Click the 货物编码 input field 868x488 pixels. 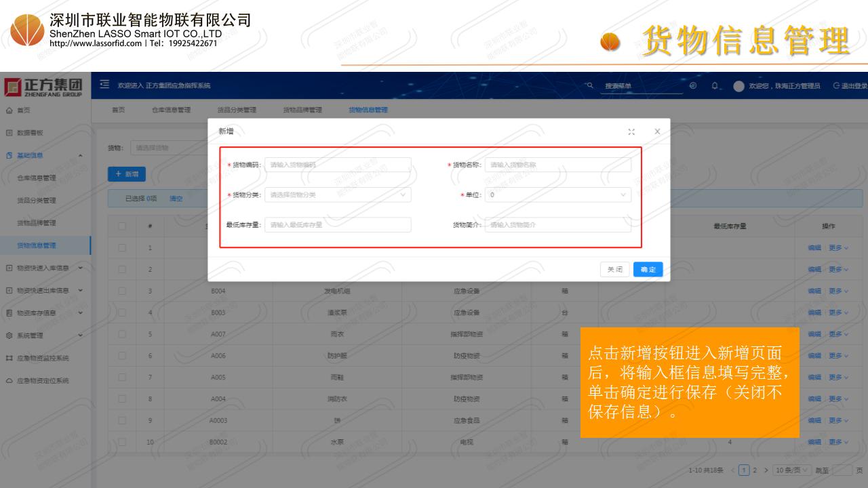(338, 165)
